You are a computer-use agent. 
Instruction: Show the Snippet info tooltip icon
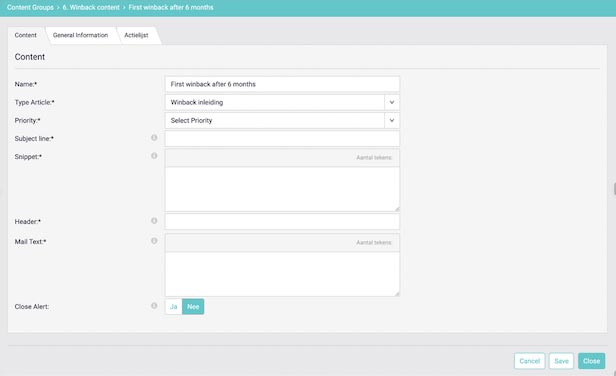tap(154, 156)
